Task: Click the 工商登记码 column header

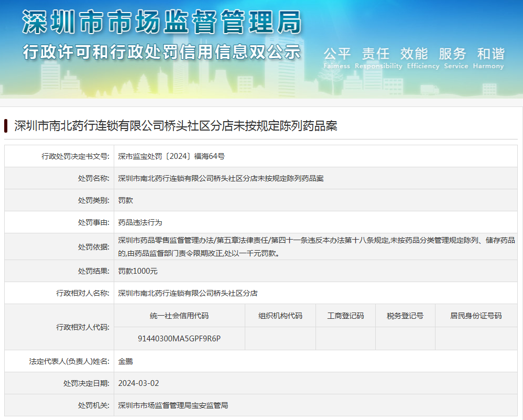Action: click(x=345, y=316)
